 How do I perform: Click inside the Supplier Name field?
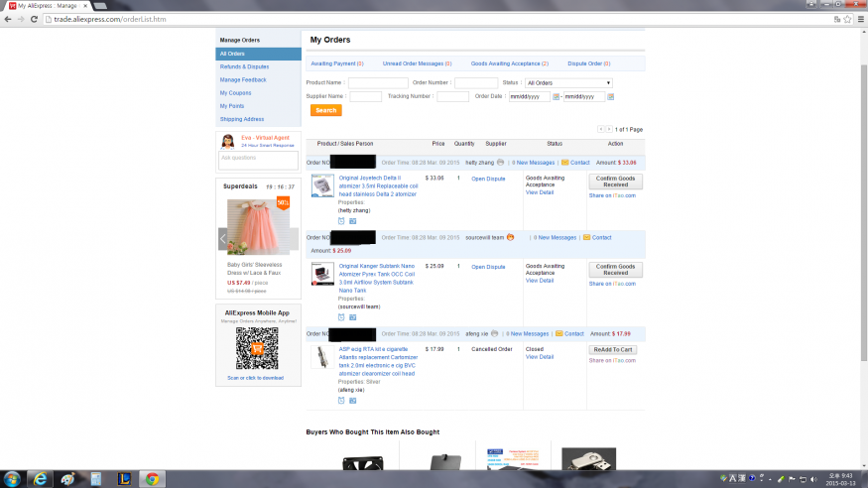coord(365,97)
